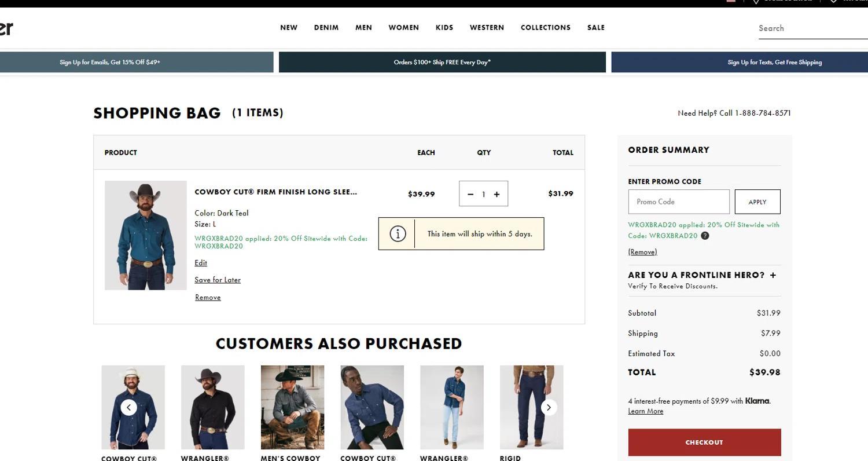Viewport: 868px width, 461px height.
Task: Open the KIDS menu
Action: (x=444, y=27)
